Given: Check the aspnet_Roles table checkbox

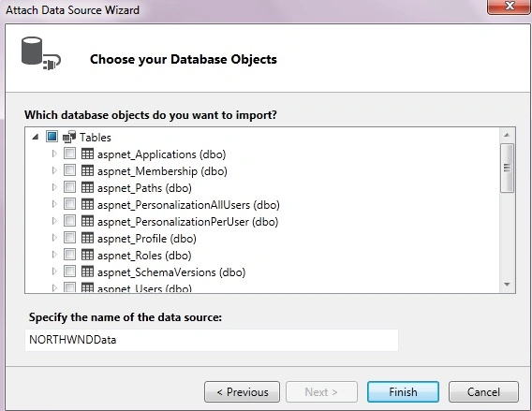Looking at the screenshot, I should pos(69,255).
